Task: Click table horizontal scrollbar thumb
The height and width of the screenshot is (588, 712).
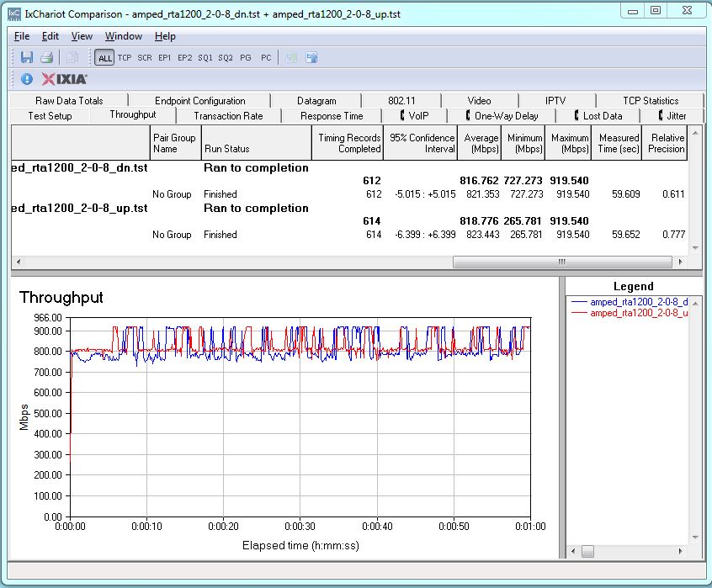Action: pos(562,262)
